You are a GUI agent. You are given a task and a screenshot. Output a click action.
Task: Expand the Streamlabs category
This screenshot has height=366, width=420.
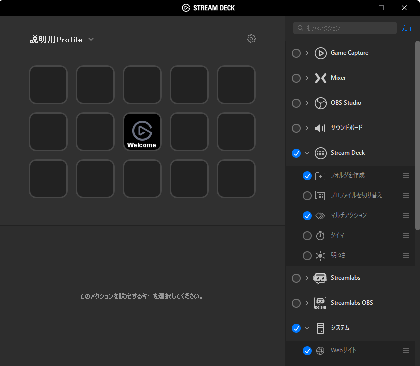click(x=307, y=278)
